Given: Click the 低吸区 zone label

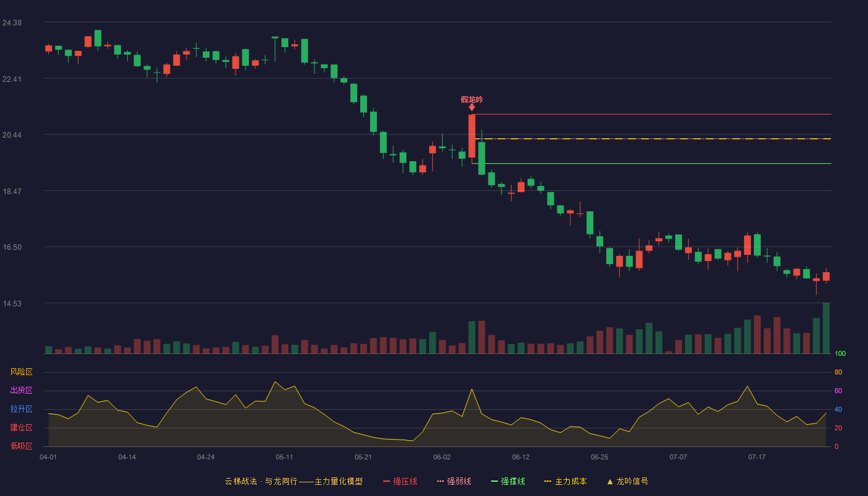Looking at the screenshot, I should tap(21, 446).
